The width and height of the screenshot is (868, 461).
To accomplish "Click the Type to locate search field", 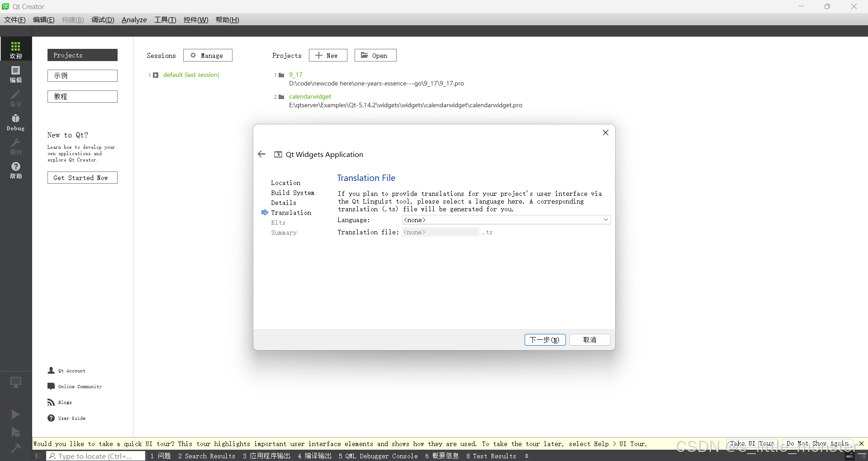I will coord(96,456).
